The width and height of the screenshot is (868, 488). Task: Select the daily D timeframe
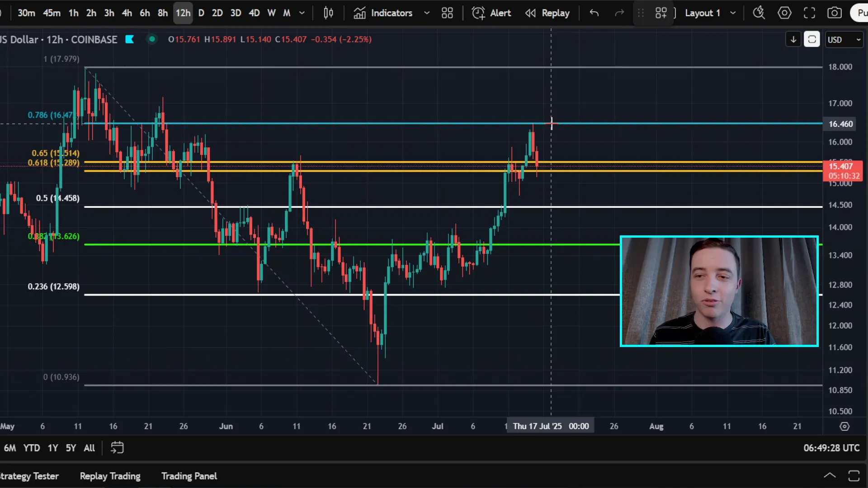pyautogui.click(x=201, y=13)
